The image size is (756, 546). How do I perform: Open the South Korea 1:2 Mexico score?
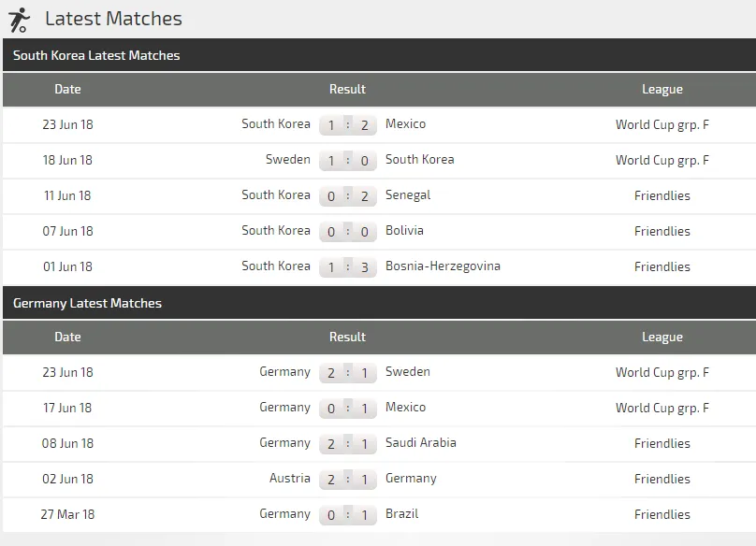[x=348, y=125]
